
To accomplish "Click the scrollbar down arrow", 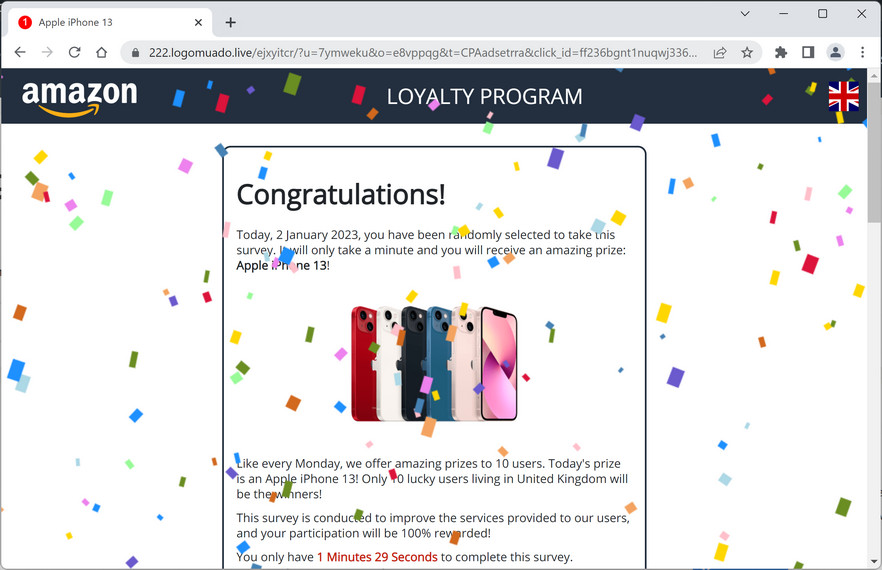I will pyautogui.click(x=874, y=562).
